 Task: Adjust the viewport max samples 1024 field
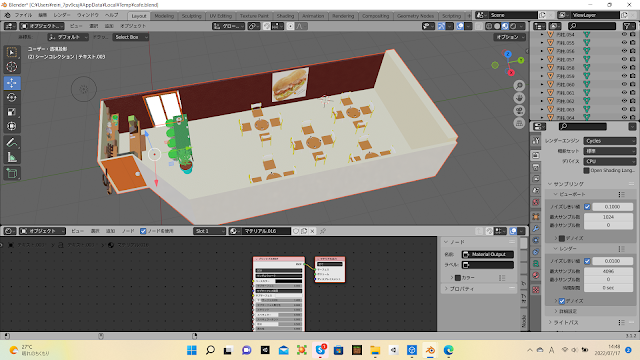(608, 217)
